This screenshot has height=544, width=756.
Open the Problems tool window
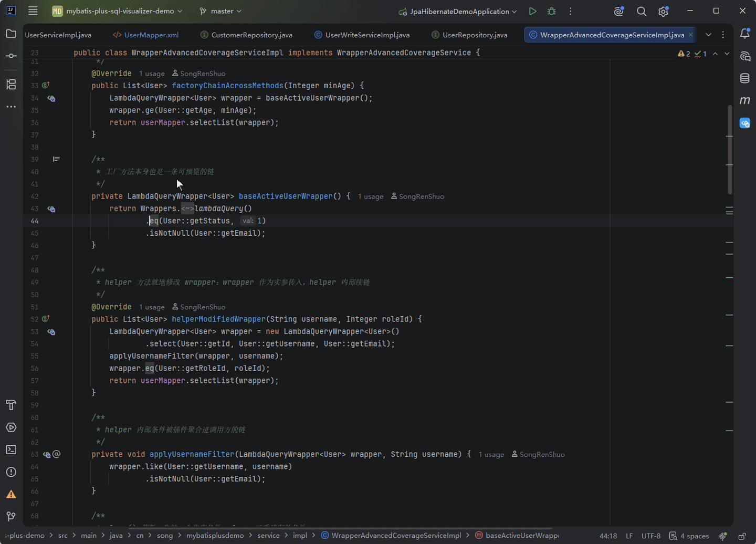tap(11, 472)
